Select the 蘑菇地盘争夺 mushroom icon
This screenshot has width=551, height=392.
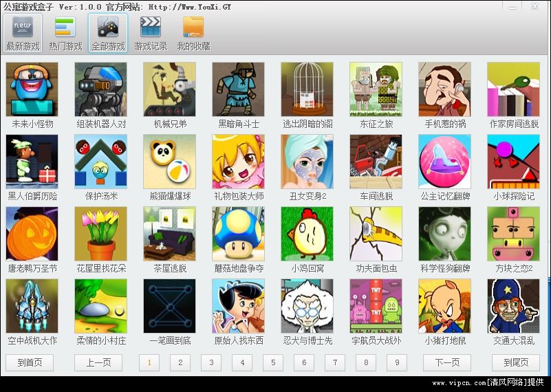239,232
